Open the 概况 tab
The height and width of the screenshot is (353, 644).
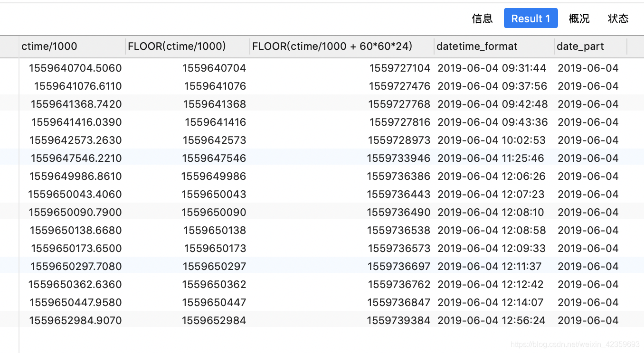(579, 19)
